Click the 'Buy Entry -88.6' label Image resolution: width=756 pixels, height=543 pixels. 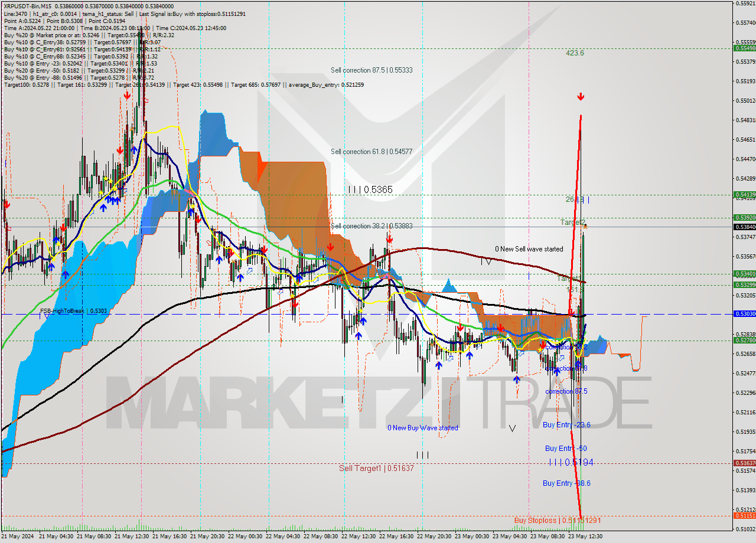click(x=566, y=483)
